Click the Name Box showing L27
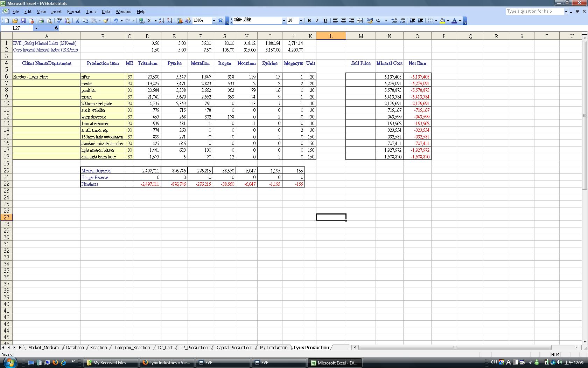 17,28
